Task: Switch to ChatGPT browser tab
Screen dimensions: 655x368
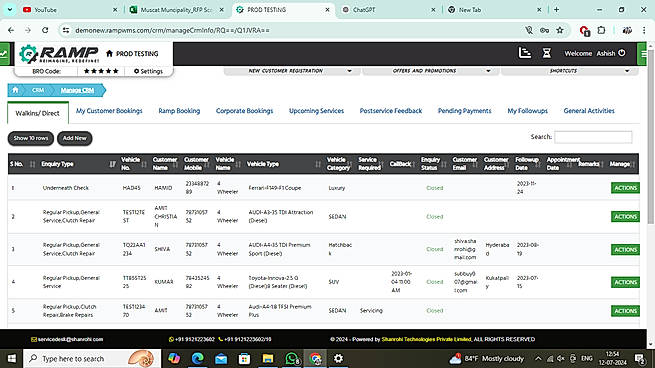Action: point(388,10)
